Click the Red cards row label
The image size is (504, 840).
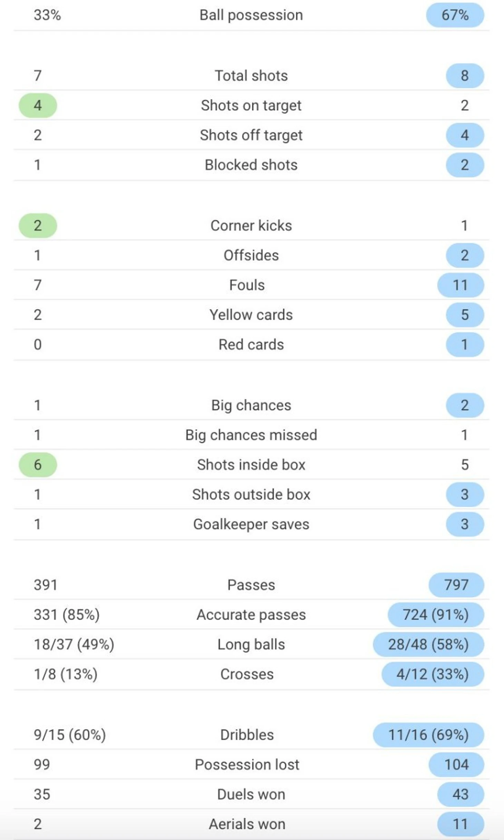click(251, 345)
